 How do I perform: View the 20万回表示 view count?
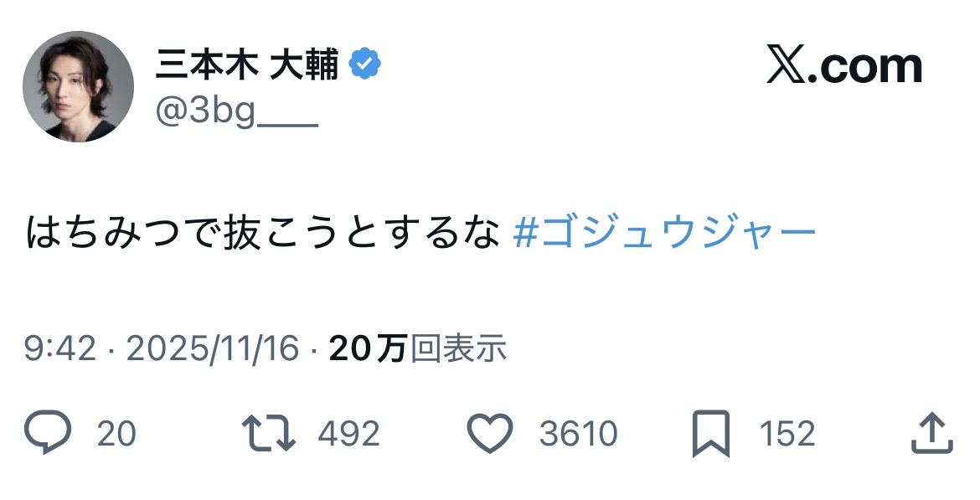[418, 348]
